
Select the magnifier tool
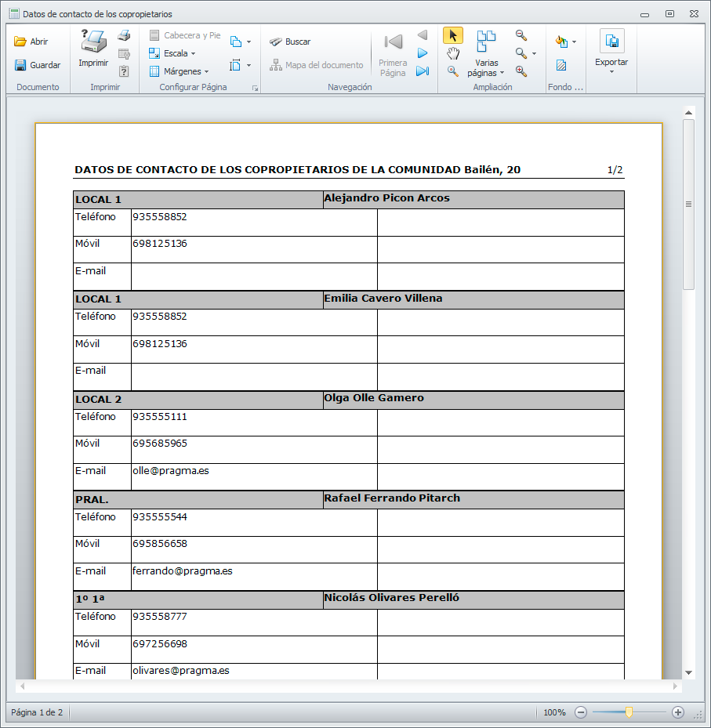453,71
